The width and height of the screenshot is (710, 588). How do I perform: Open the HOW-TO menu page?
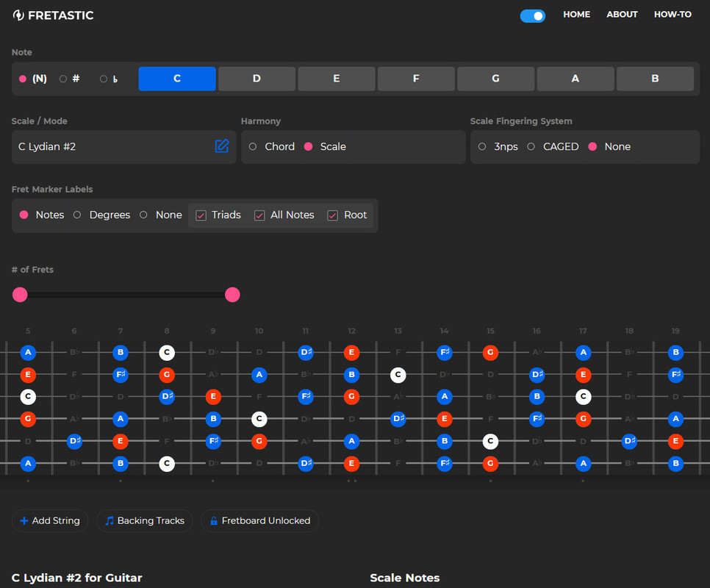tap(672, 15)
